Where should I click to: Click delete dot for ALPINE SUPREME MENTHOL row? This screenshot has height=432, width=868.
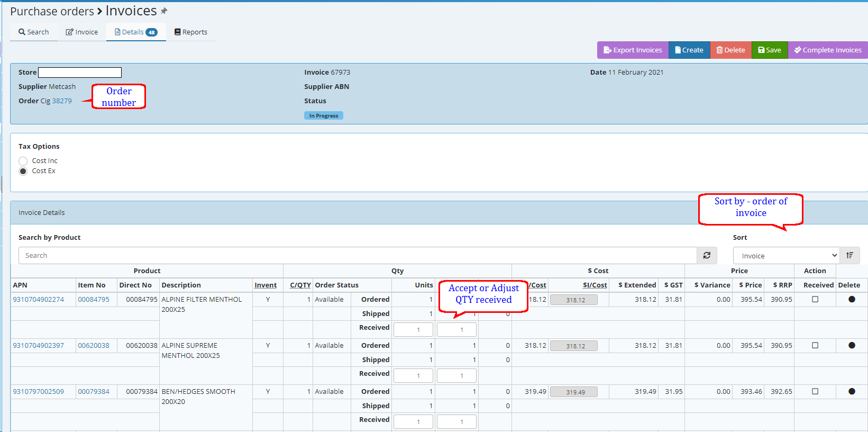(852, 345)
